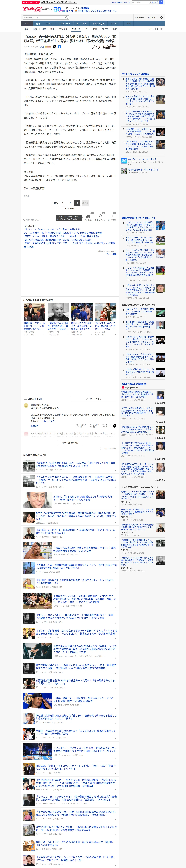
Task: Click うーん reaction on first comment
Action: pyautogui.click(x=104, y=426)
